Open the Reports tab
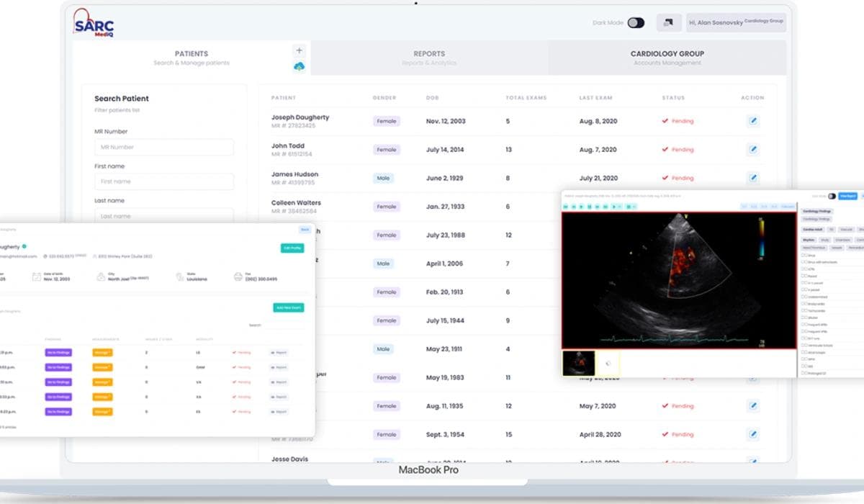Screen dimensions: 864x504 (x=429, y=58)
